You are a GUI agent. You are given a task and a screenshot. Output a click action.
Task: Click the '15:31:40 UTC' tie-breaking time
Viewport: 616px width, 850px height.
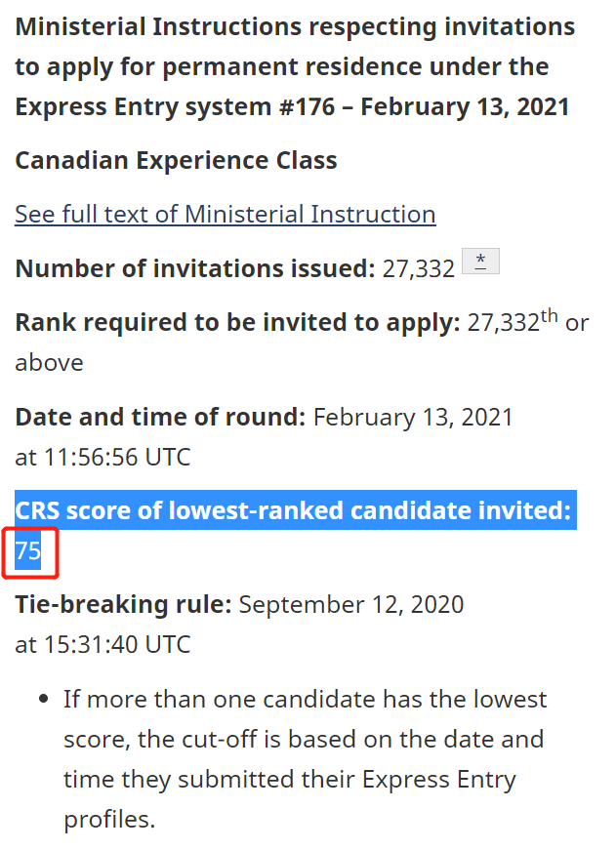coord(117,644)
